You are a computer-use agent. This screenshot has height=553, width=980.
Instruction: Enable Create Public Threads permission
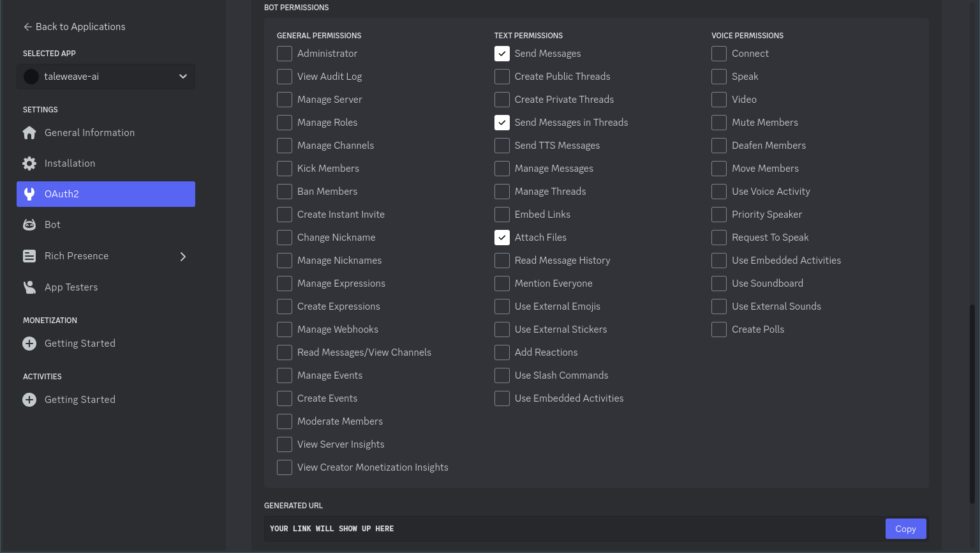tap(502, 77)
